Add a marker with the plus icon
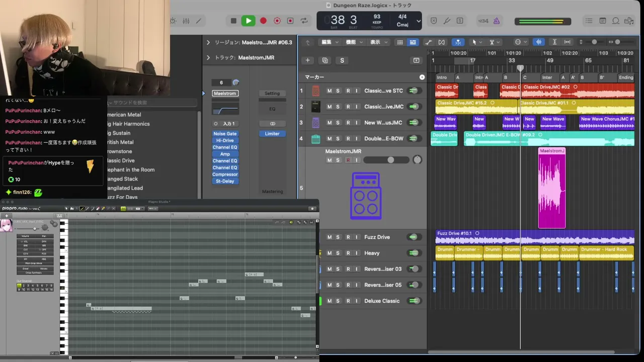This screenshot has width=644, height=362. pyautogui.click(x=422, y=77)
